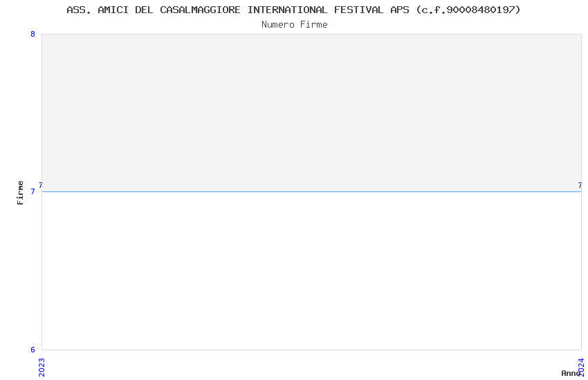This screenshot has height=380, width=588.
Task: Click the 'Anno' axis title
Action: tap(571, 373)
